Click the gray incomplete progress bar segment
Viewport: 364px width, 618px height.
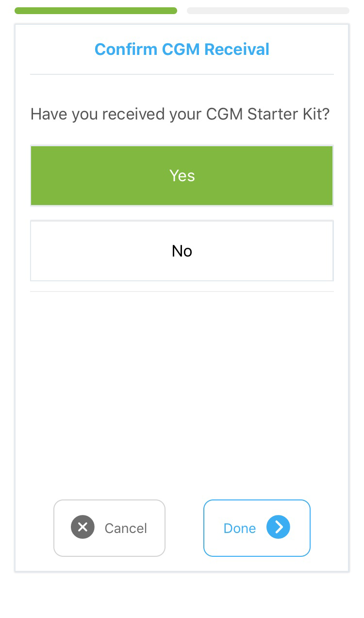268,11
